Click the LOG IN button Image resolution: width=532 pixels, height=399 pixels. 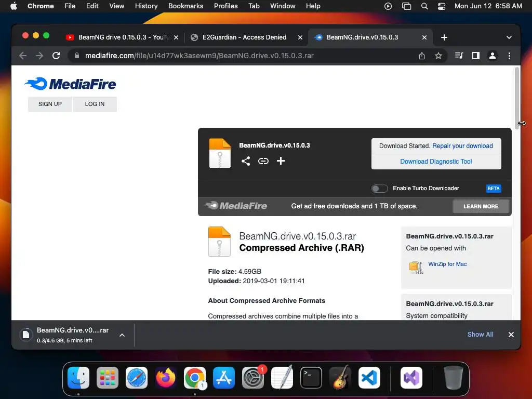point(95,104)
